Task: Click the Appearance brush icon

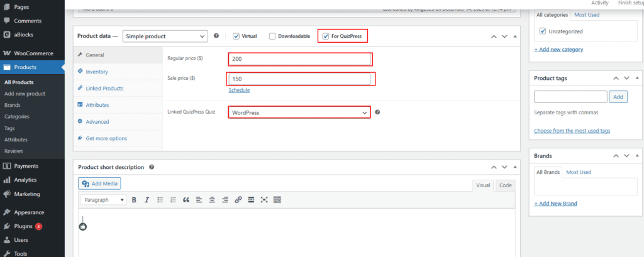Action: 6,212
